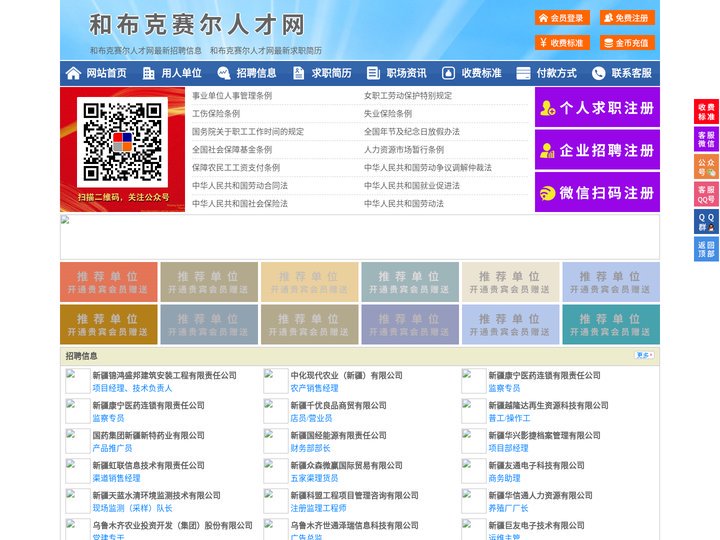
Task: Open job link 渠道销售经理
Action: click(116, 478)
